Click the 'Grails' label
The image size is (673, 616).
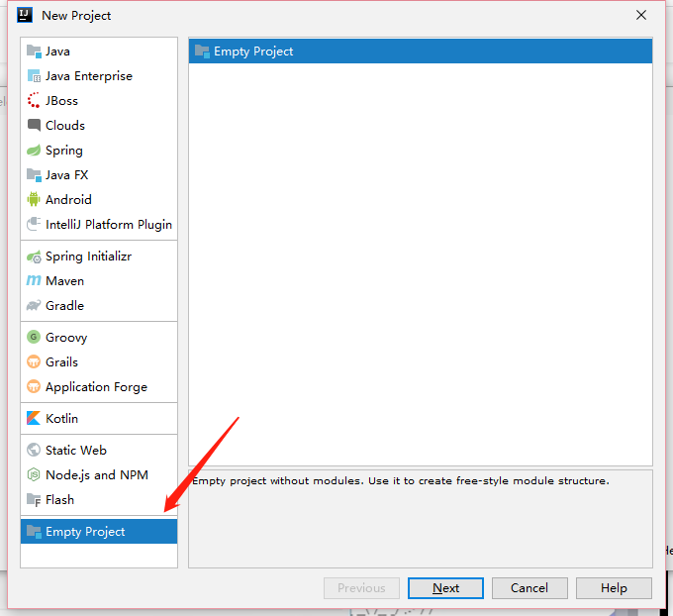pyautogui.click(x=61, y=361)
